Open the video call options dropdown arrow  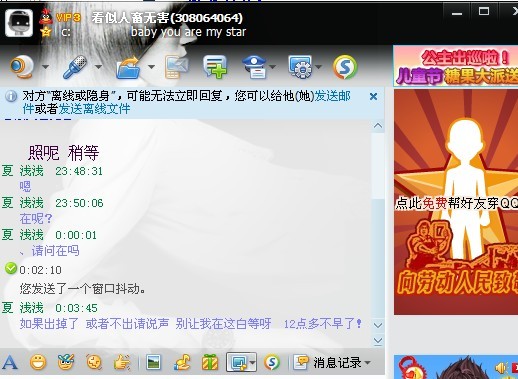click(x=45, y=67)
